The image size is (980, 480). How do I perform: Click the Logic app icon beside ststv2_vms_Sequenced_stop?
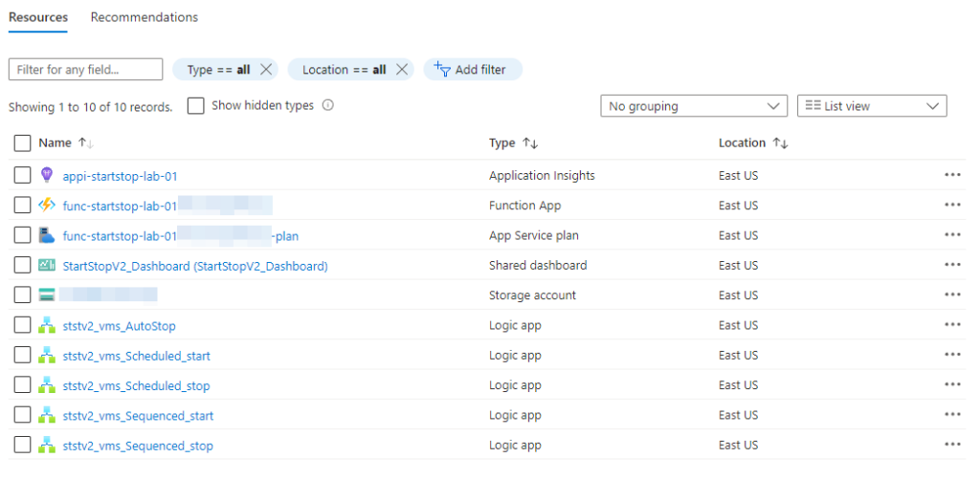[47, 445]
